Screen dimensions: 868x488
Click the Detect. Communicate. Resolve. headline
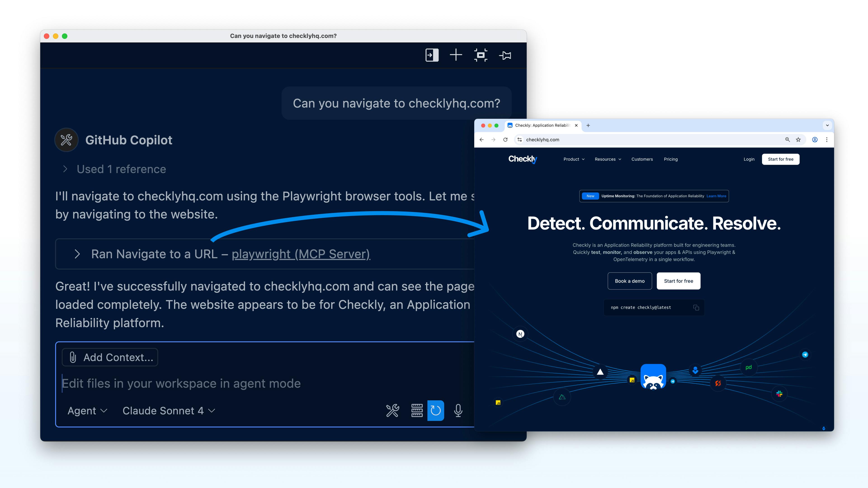coord(654,223)
